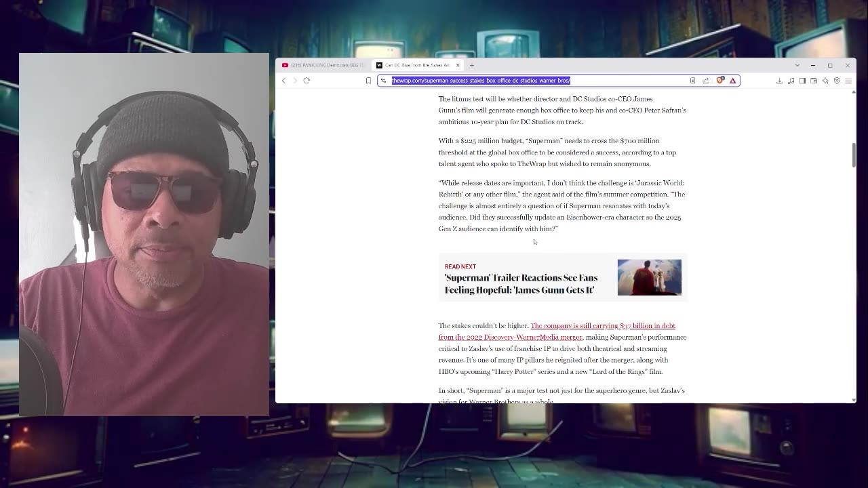Open the $37 billion in debt link

pos(557,331)
